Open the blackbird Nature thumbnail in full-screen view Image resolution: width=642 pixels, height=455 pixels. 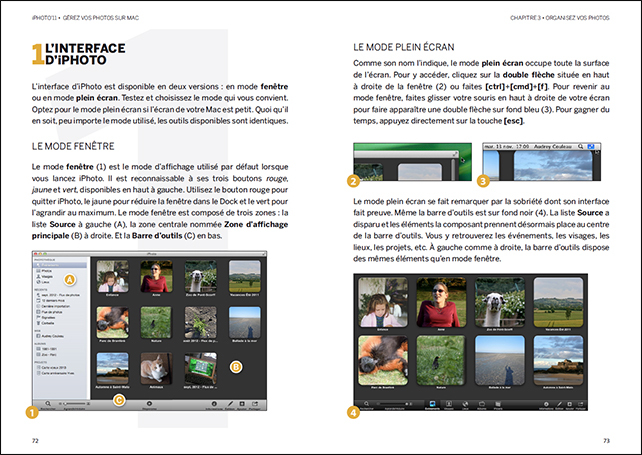click(441, 360)
